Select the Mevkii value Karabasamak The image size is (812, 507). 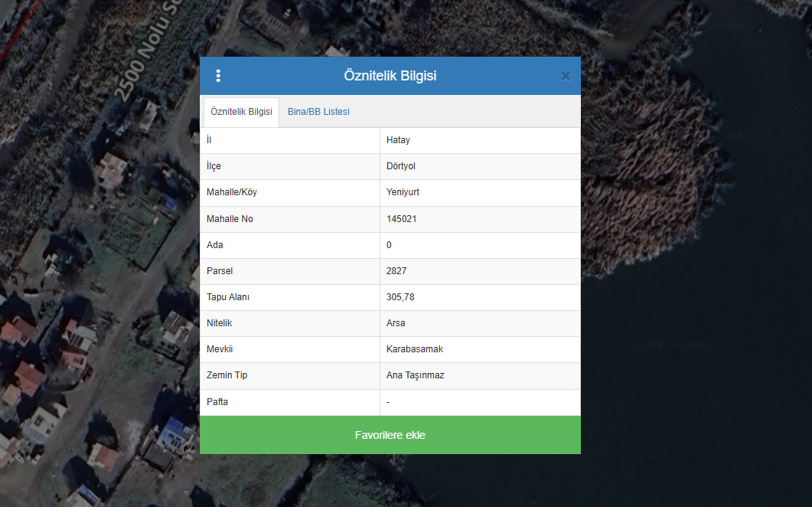(415, 349)
